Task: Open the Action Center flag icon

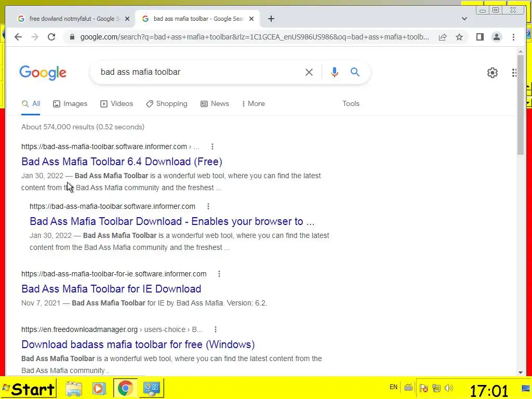Action: click(423, 388)
